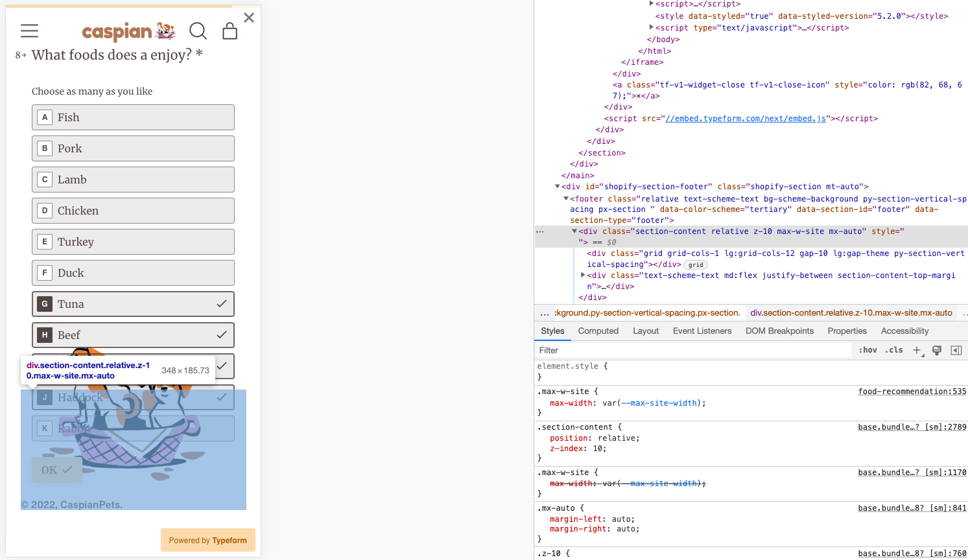Viewport: 968px width, 560px height.
Task: Open the Layout tab
Action: pos(646,331)
